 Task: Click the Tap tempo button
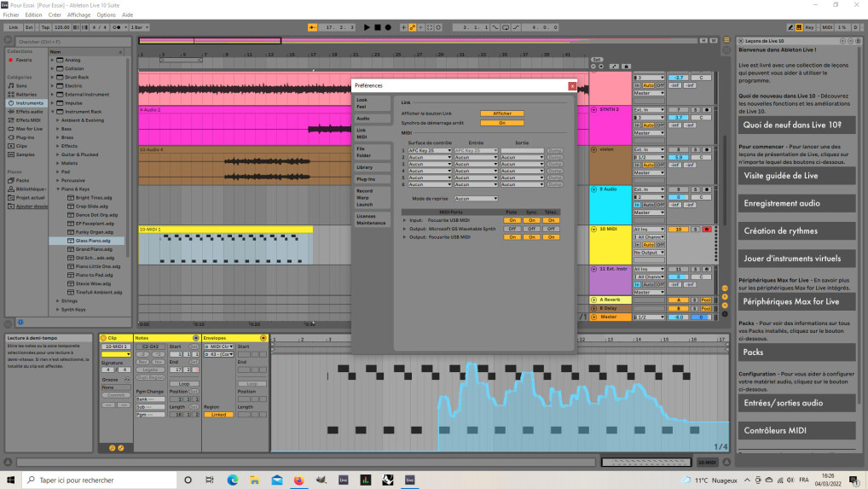[x=45, y=27]
